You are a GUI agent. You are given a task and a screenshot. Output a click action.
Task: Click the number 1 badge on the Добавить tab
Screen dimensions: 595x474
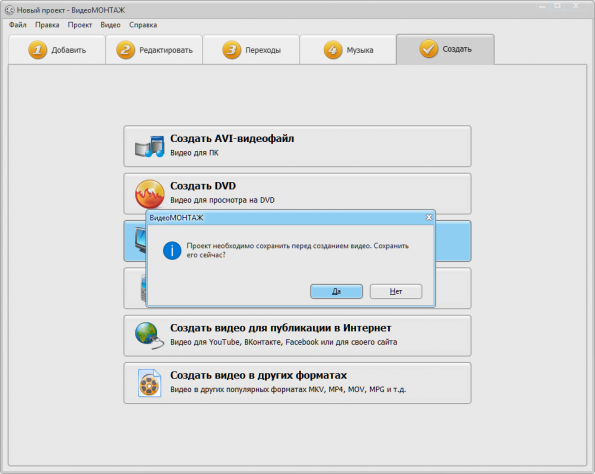coord(38,50)
